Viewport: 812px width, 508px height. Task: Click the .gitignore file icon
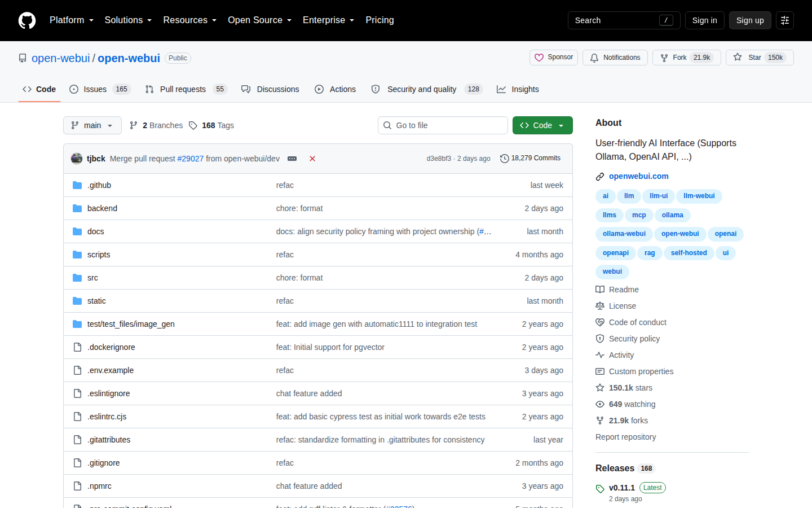(x=77, y=463)
